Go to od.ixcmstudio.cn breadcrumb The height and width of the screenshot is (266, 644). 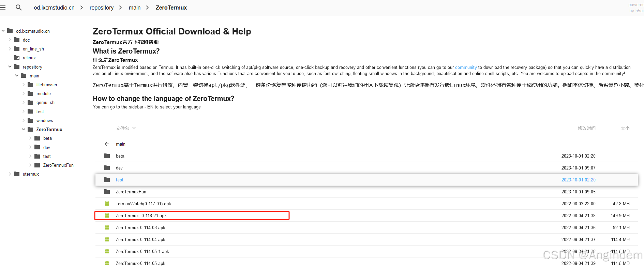[54, 8]
